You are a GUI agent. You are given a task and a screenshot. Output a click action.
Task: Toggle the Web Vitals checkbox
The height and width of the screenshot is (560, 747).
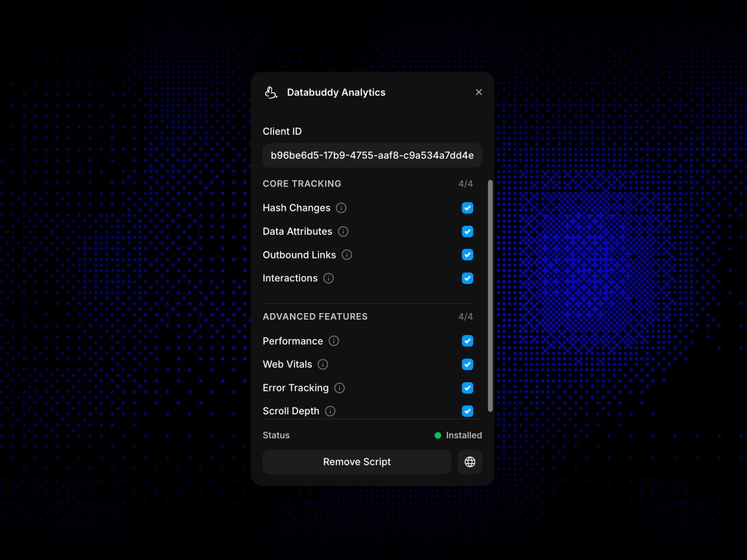pos(467,364)
